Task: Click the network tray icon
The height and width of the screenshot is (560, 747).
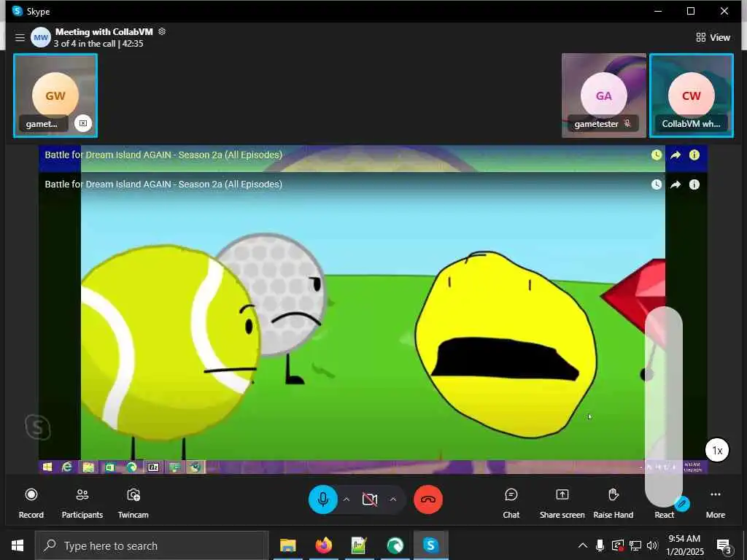Action: (635, 545)
